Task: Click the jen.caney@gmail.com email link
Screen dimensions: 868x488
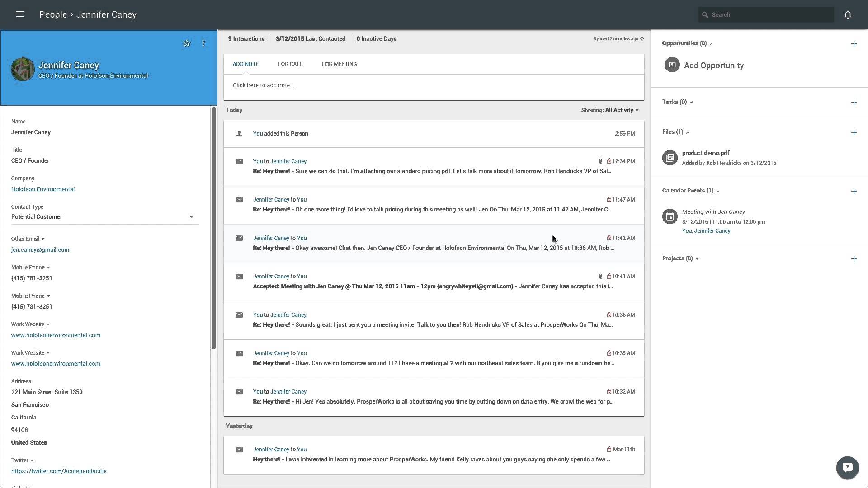Action: click(x=40, y=250)
